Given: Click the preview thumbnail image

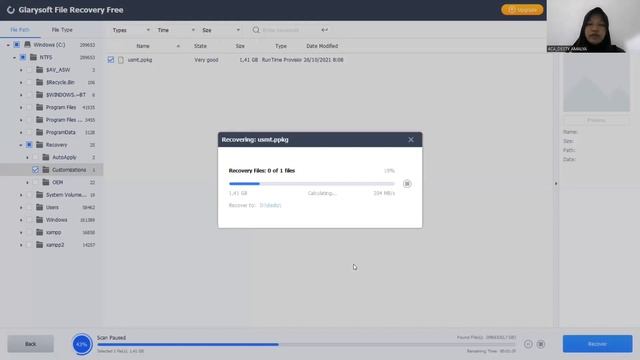Looking at the screenshot, I should pos(596,84).
